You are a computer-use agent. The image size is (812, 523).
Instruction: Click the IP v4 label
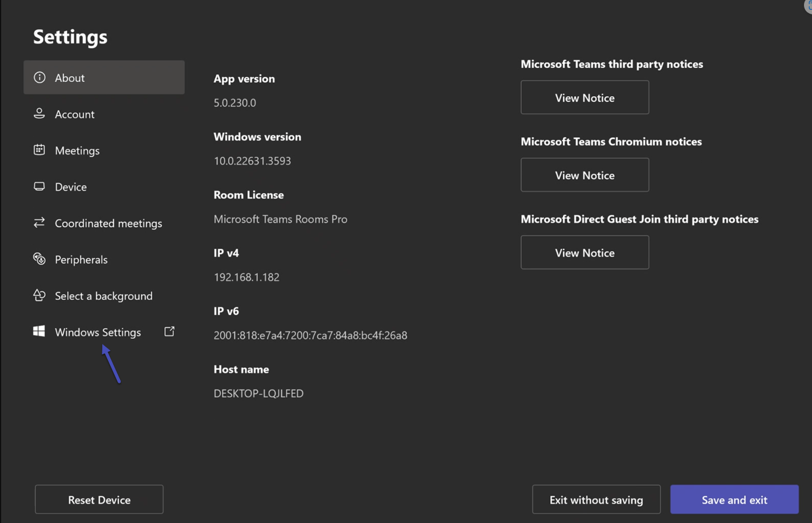pyautogui.click(x=226, y=253)
